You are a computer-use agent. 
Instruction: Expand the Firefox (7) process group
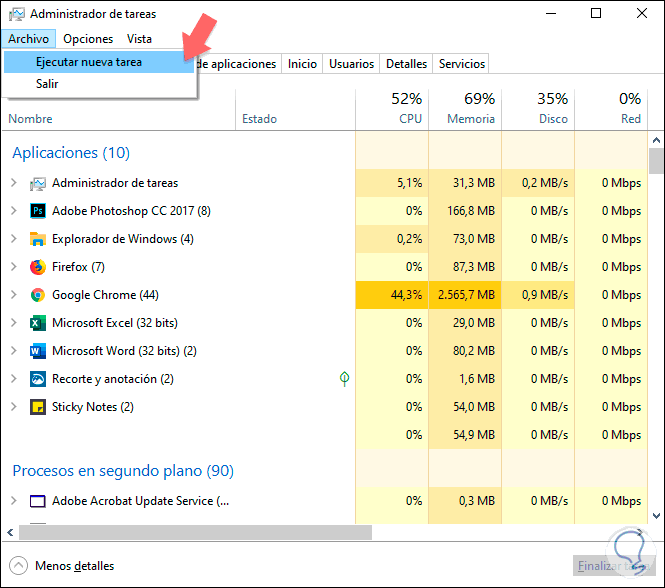pyautogui.click(x=14, y=267)
